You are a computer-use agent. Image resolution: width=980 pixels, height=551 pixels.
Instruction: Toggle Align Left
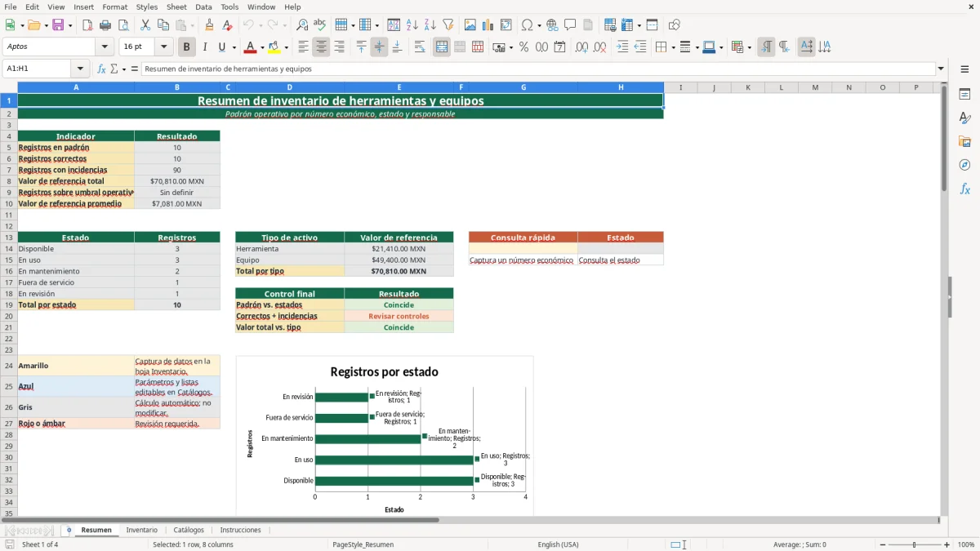pos(303,47)
